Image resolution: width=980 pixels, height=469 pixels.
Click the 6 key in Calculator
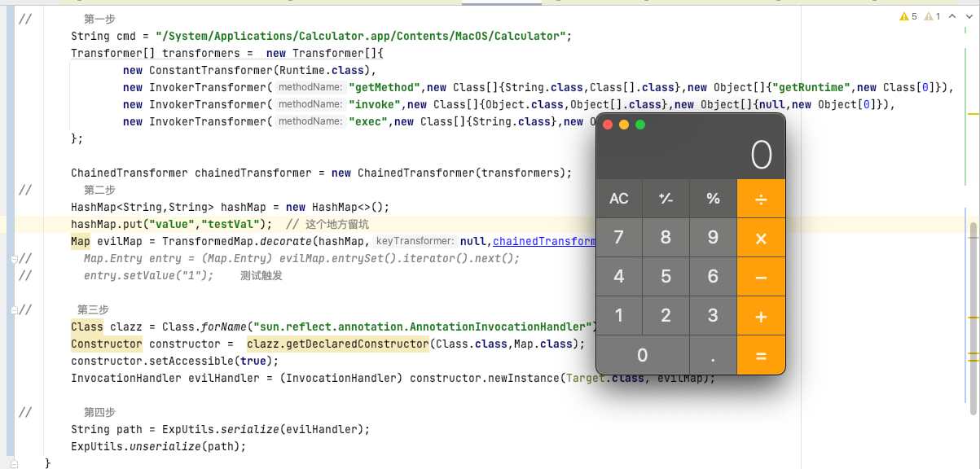pyautogui.click(x=713, y=277)
